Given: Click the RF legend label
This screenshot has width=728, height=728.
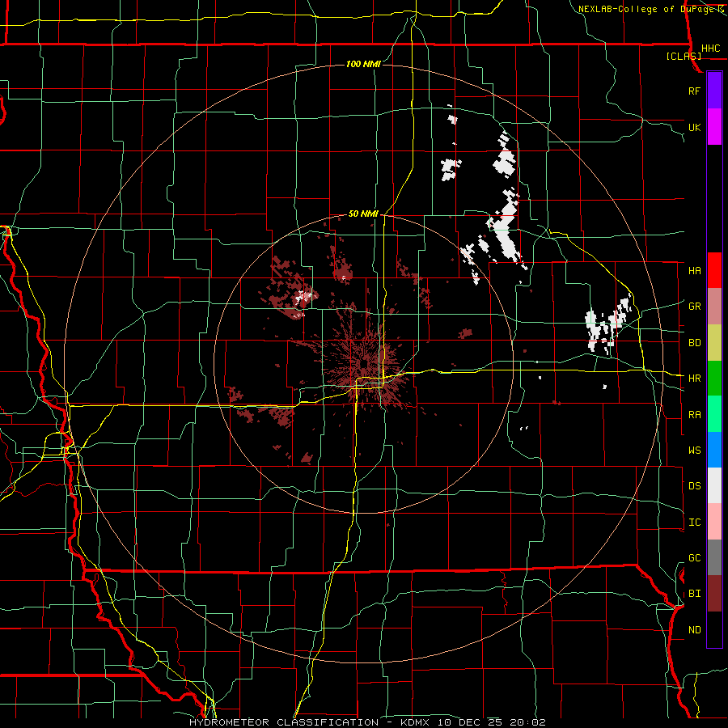Looking at the screenshot, I should tap(695, 91).
